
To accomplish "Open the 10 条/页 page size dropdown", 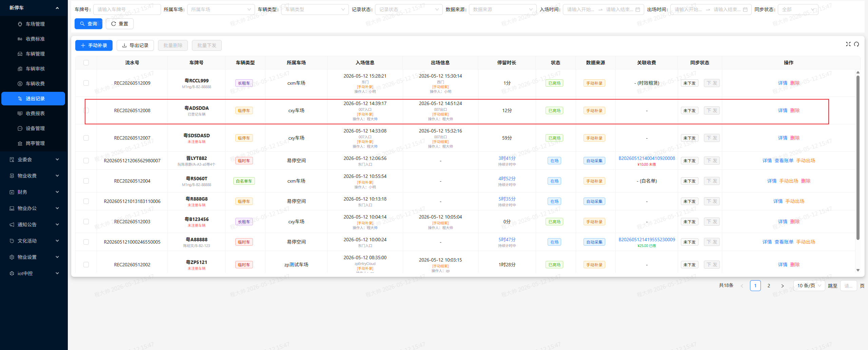I will 809,286.
